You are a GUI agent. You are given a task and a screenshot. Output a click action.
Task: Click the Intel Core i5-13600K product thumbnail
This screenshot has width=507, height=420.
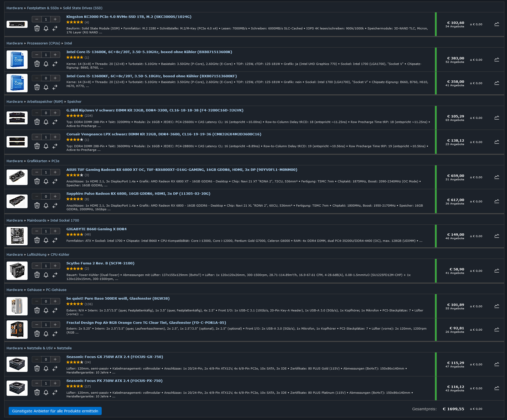point(17,60)
